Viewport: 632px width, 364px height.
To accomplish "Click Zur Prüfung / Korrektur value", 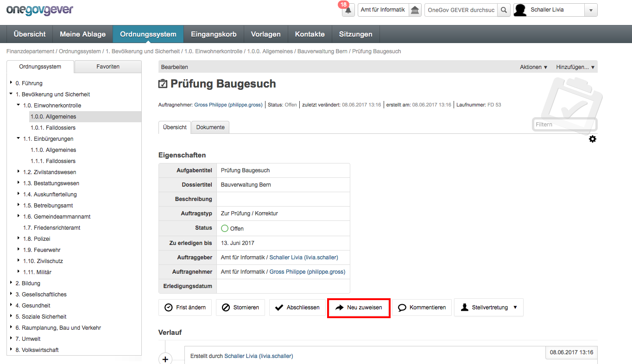I will [249, 214].
